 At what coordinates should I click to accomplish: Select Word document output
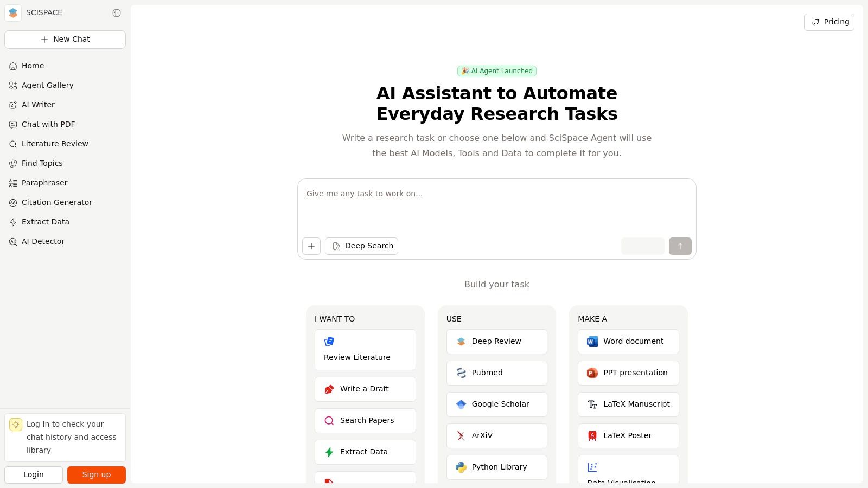(628, 342)
